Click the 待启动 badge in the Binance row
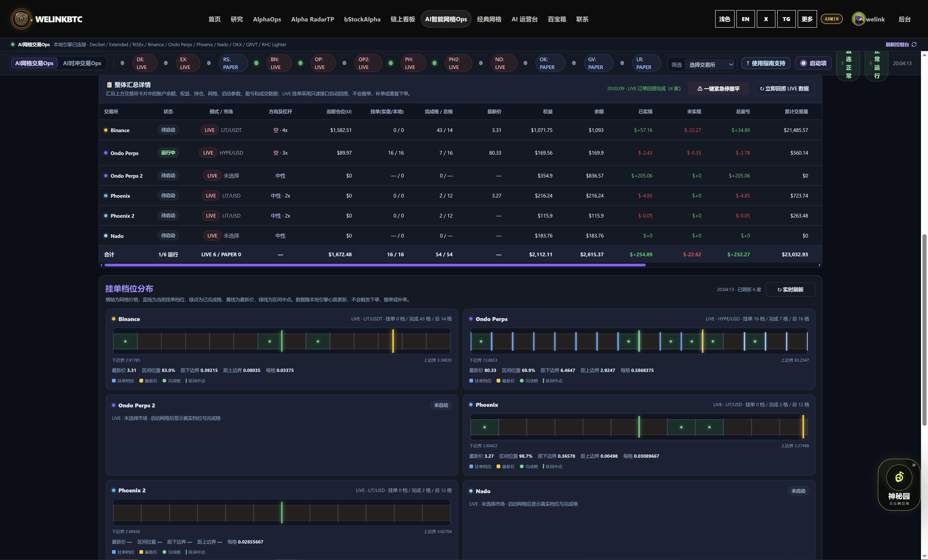The image size is (928, 560). [168, 130]
